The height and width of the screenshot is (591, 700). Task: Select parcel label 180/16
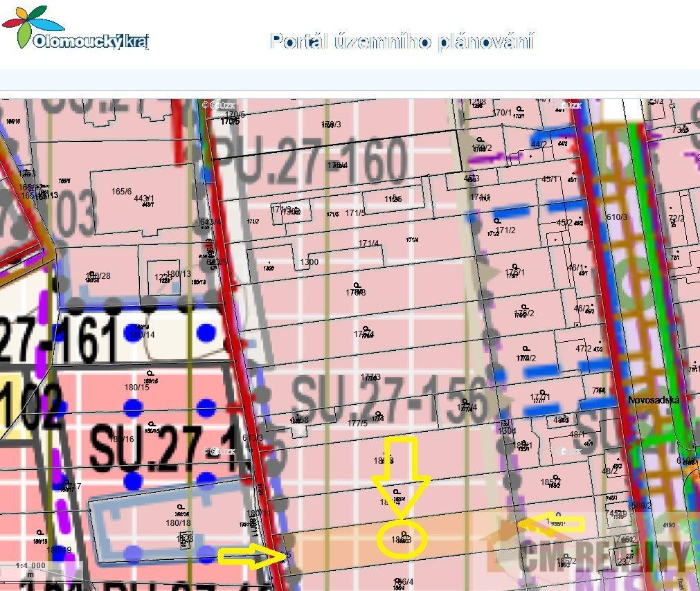click(x=121, y=439)
